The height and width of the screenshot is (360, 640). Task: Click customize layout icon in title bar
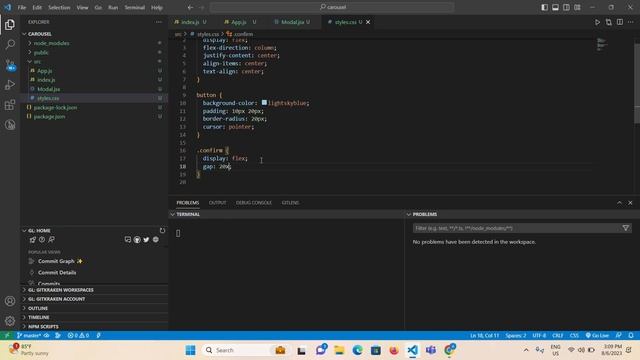(577, 7)
